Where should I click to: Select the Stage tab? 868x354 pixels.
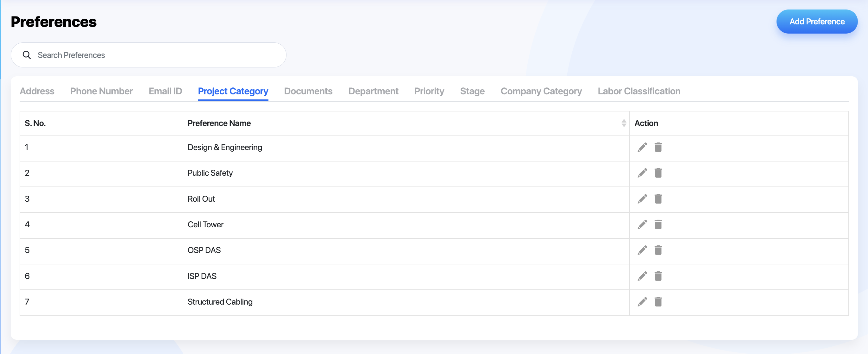pyautogui.click(x=472, y=91)
